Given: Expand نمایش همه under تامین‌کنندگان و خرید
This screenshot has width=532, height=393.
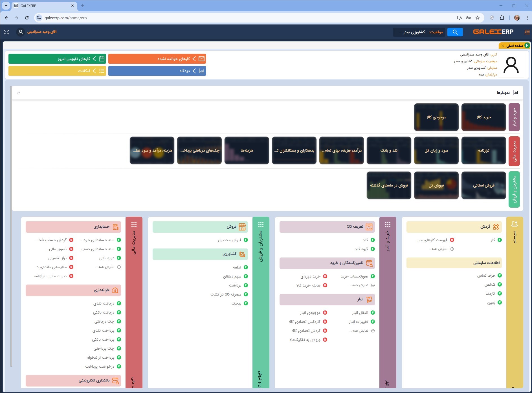Looking at the screenshot, I should [362, 285].
